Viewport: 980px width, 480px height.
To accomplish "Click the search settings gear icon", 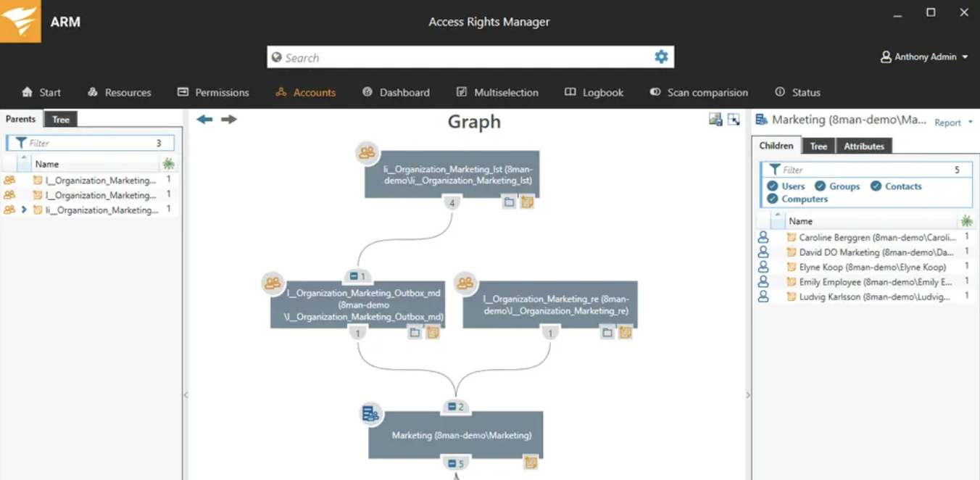I will point(661,57).
